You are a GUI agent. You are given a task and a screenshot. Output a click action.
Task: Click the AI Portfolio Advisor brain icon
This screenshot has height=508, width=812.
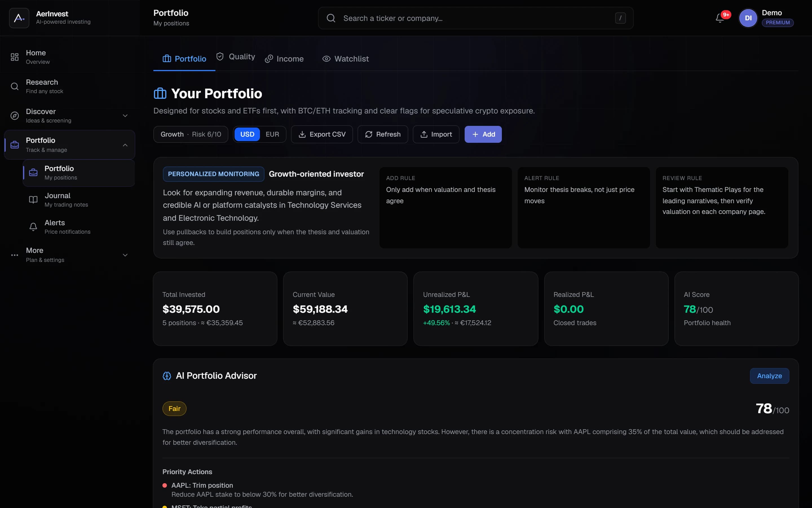[x=167, y=376]
